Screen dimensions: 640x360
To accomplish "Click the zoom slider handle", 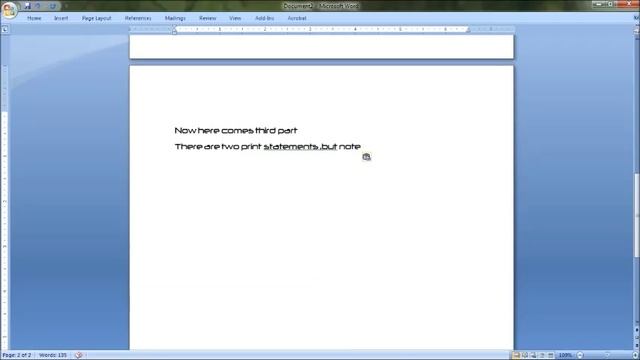I will (607, 356).
